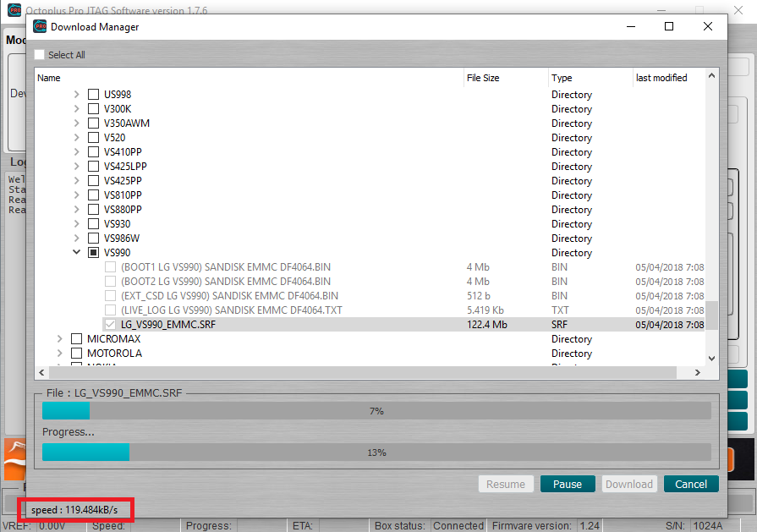Expand the VS425PP directory
The width and height of the screenshot is (757, 532).
[76, 180]
